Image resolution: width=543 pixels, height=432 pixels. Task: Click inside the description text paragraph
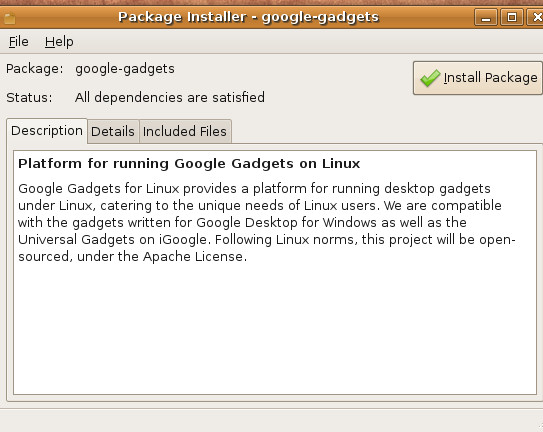[267, 222]
